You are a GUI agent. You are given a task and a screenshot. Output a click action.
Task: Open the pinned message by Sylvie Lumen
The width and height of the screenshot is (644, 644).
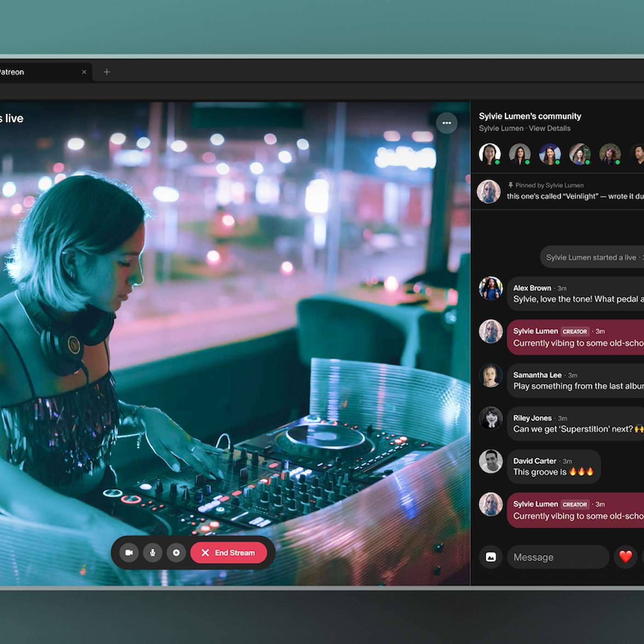[x=575, y=191]
